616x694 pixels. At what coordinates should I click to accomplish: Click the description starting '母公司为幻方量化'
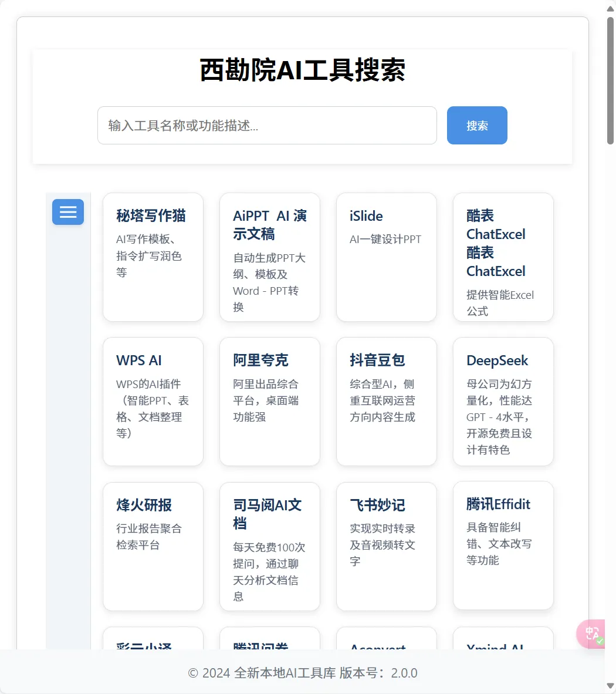[499, 417]
